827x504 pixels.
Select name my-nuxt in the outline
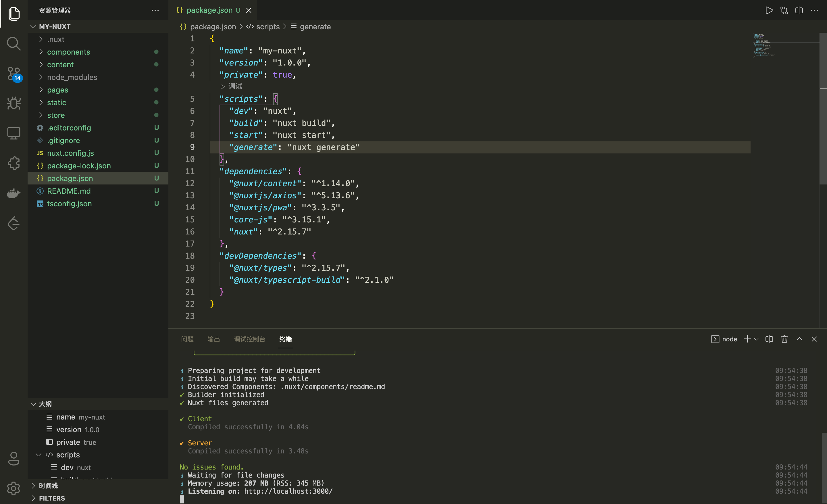tap(98, 417)
